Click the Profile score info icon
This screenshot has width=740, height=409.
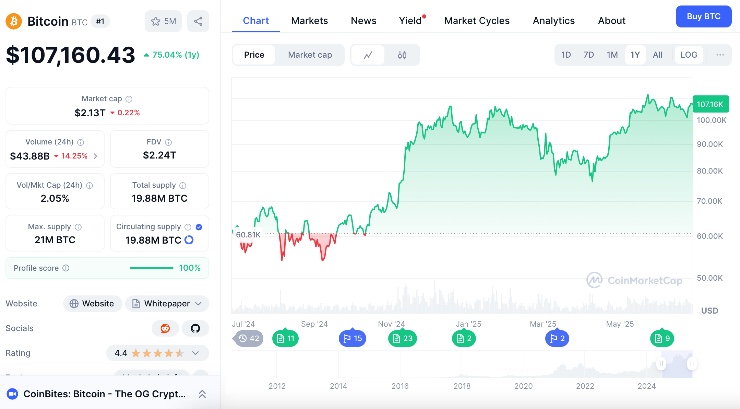pyautogui.click(x=66, y=268)
